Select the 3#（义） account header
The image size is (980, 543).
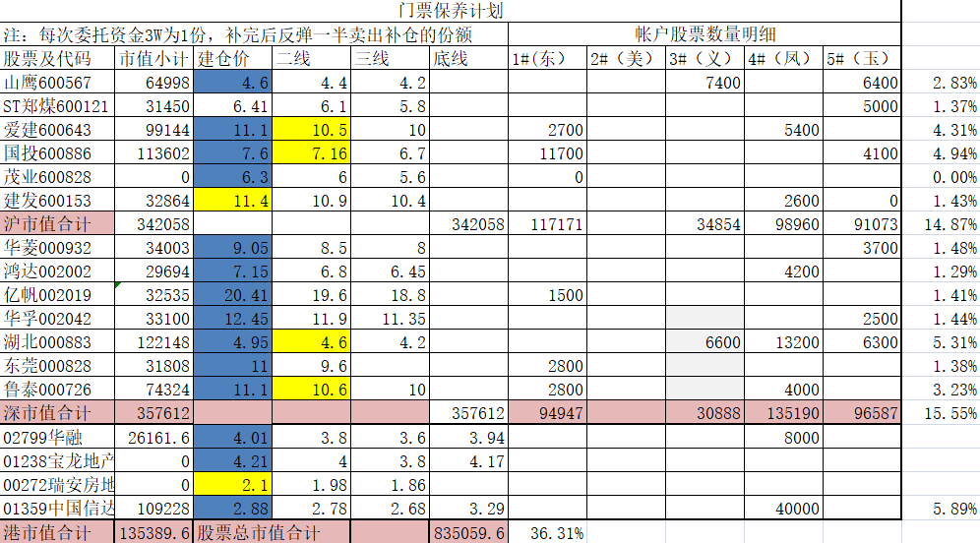[705, 59]
